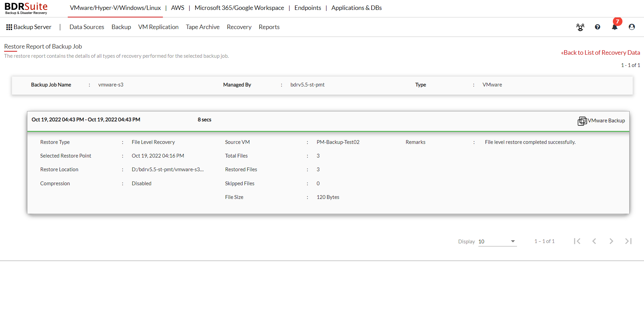Open the Reports menu

[269, 27]
